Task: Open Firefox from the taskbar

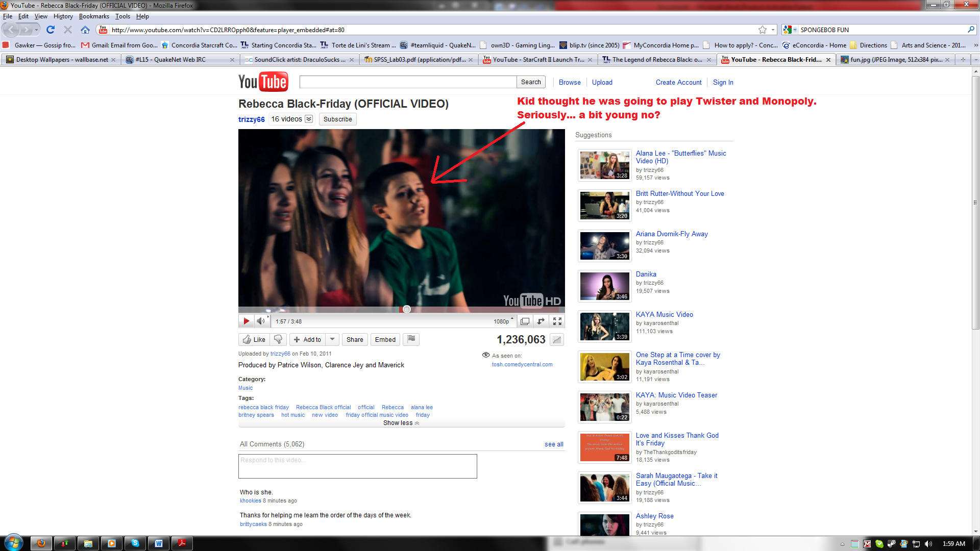Action: point(41,543)
